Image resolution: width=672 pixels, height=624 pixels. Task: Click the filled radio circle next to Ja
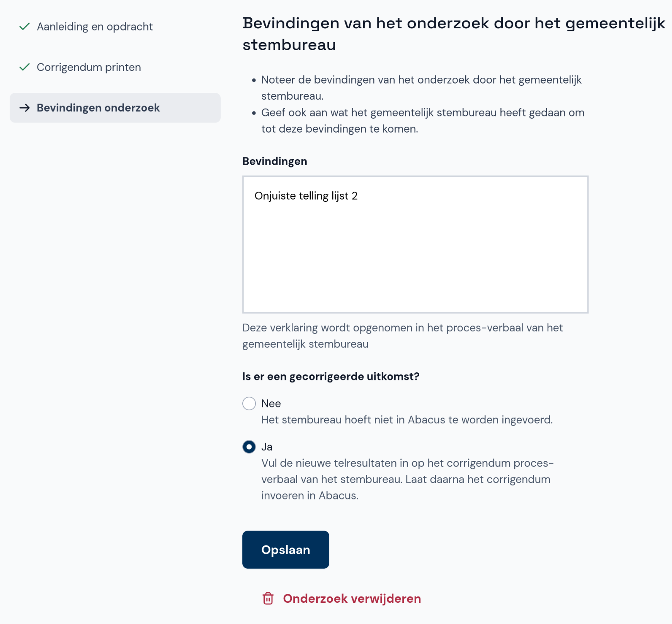click(x=250, y=447)
